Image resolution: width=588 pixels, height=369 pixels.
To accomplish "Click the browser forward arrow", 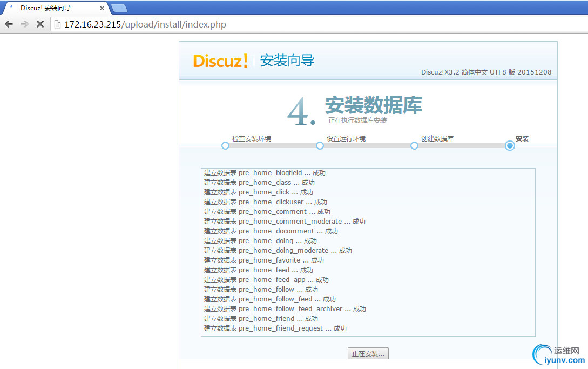I will pos(24,24).
